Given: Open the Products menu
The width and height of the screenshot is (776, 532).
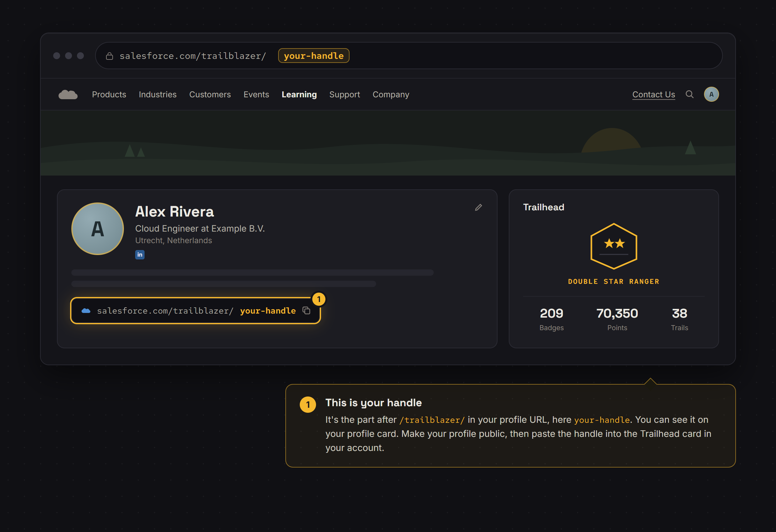Looking at the screenshot, I should 109,95.
